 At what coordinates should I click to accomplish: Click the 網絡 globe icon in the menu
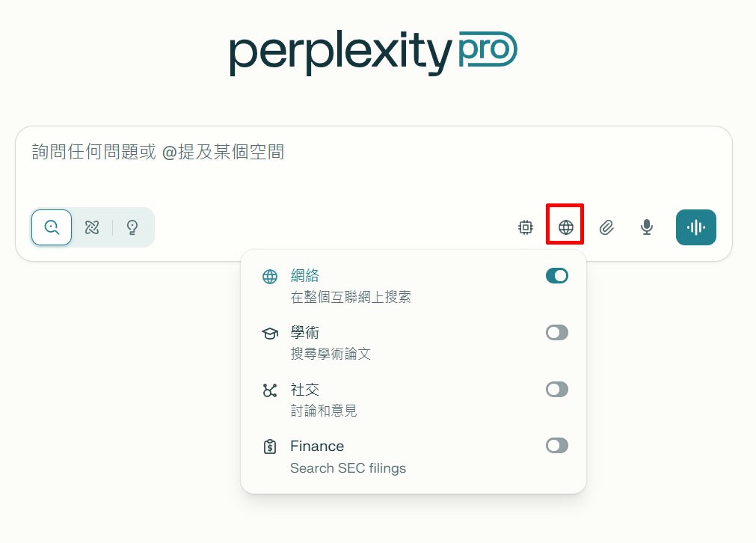269,276
